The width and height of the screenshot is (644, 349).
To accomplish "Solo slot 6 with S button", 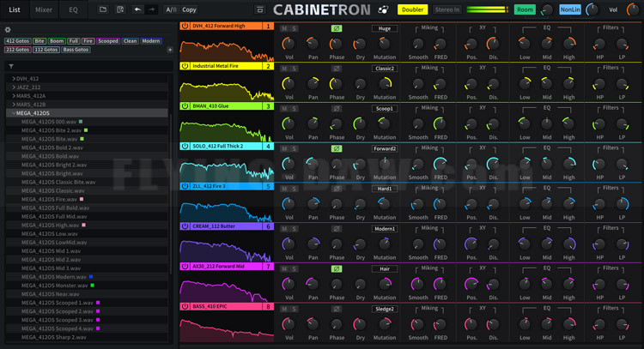I will point(294,229).
